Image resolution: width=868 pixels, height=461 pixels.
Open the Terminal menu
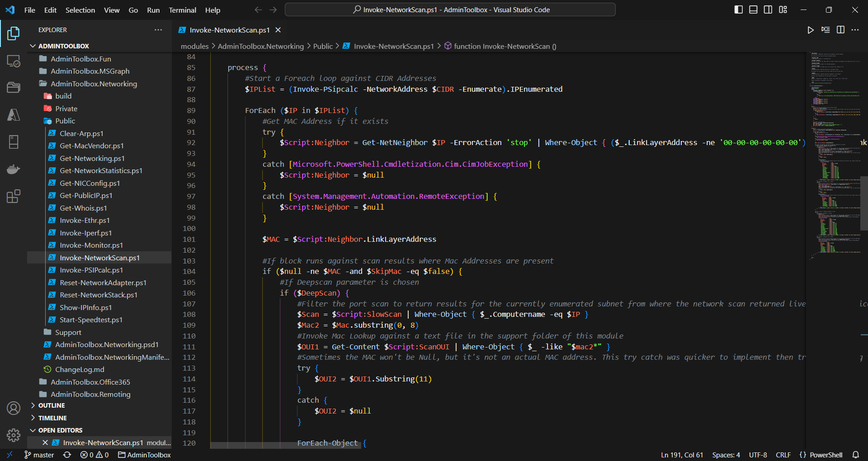[182, 10]
